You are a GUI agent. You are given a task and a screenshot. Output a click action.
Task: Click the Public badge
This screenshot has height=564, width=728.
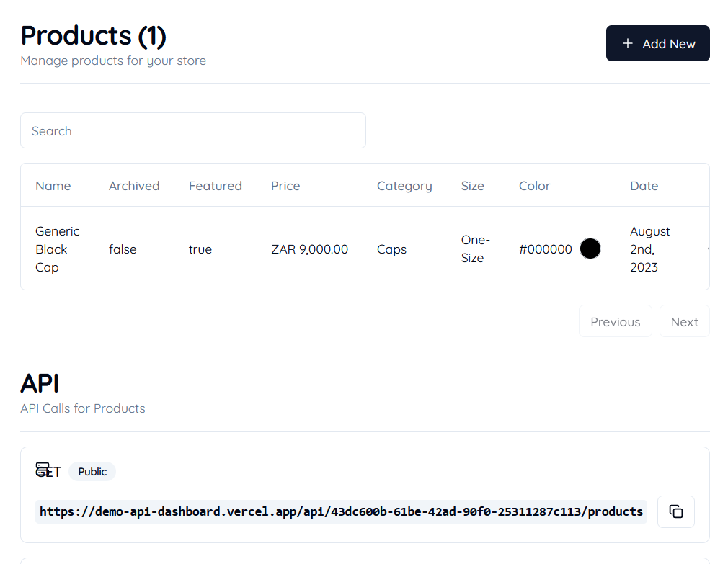(92, 472)
